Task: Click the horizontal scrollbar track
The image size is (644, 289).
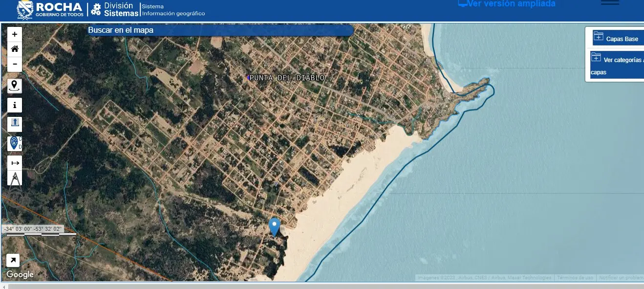Action: point(325,286)
